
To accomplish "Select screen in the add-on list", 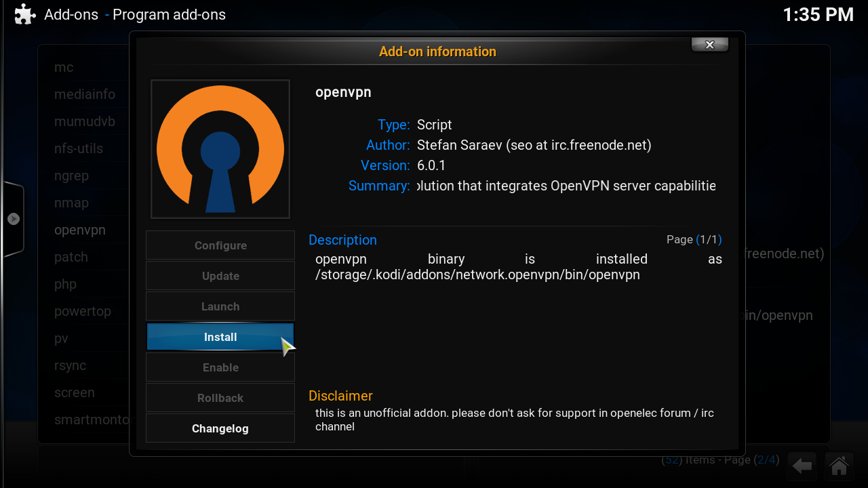I will [x=75, y=392].
